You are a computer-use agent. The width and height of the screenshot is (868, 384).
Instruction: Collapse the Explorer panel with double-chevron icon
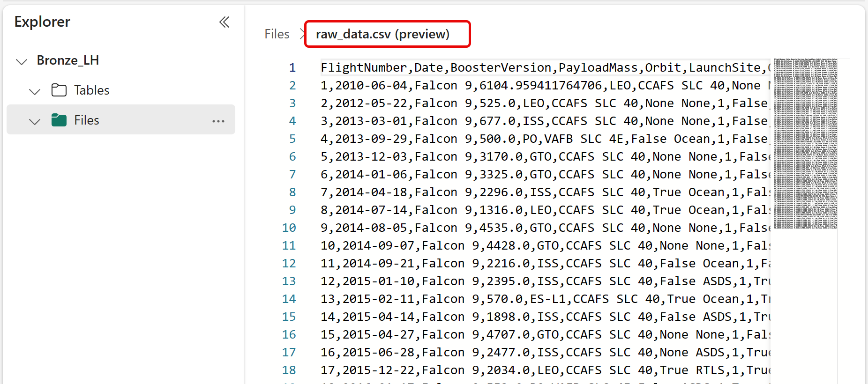click(224, 22)
